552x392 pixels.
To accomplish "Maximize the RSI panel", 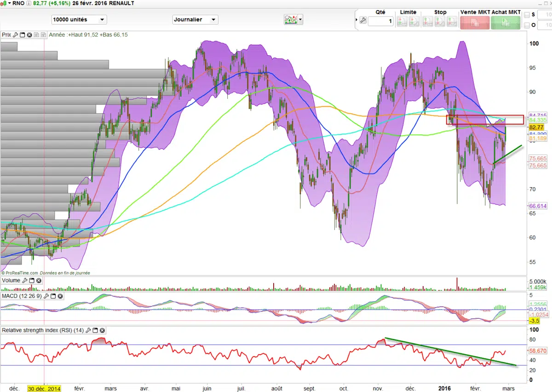I will pyautogui.click(x=96, y=330).
